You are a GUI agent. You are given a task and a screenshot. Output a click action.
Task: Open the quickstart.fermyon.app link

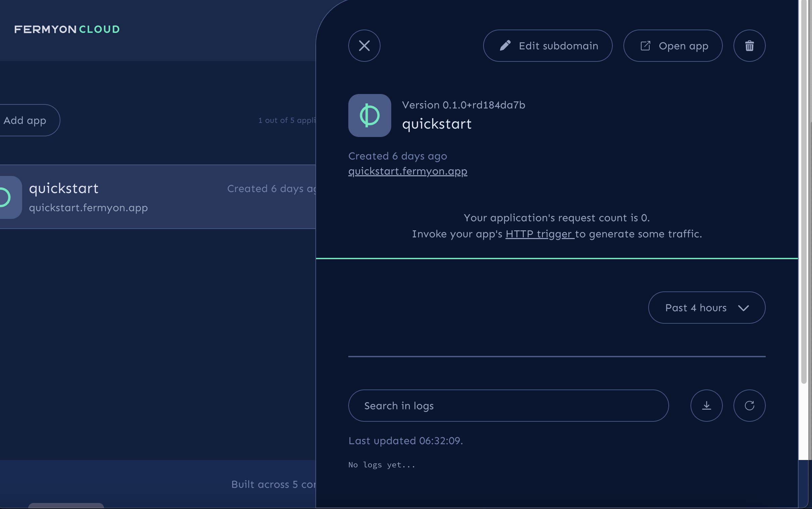click(x=407, y=171)
